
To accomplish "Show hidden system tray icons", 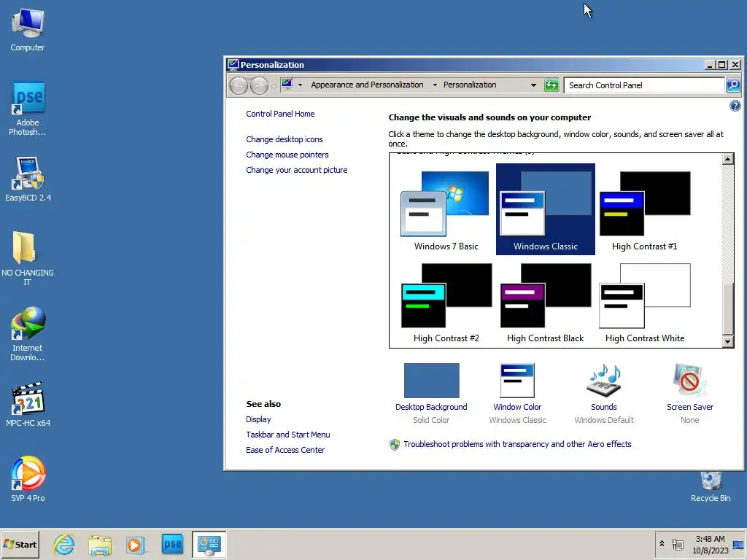I will pyautogui.click(x=662, y=543).
